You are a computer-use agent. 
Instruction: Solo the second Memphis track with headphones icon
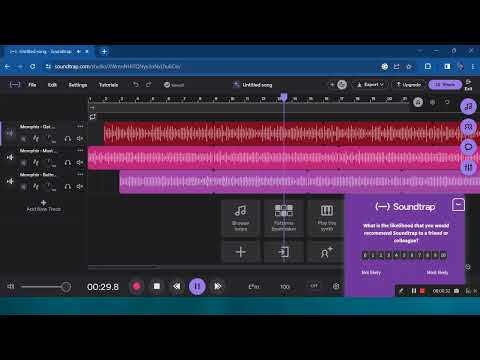click(x=68, y=162)
